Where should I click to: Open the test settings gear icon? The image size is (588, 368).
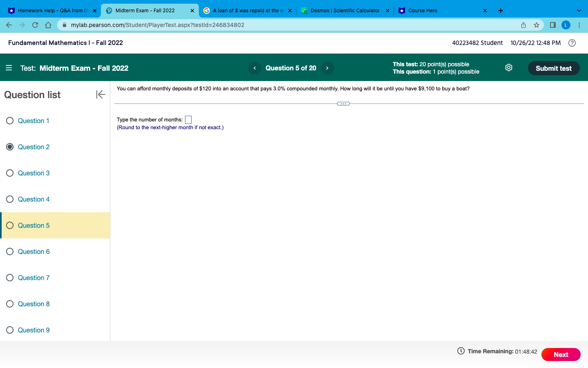click(508, 67)
